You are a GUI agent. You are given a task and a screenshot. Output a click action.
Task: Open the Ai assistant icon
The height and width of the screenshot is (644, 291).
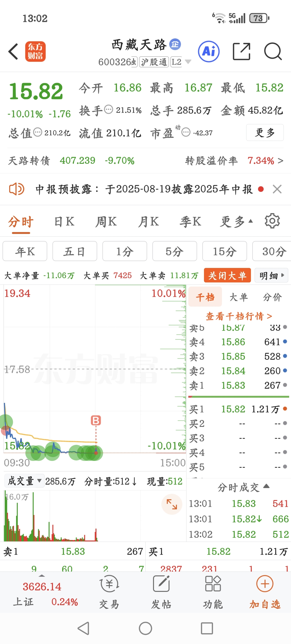click(x=209, y=52)
